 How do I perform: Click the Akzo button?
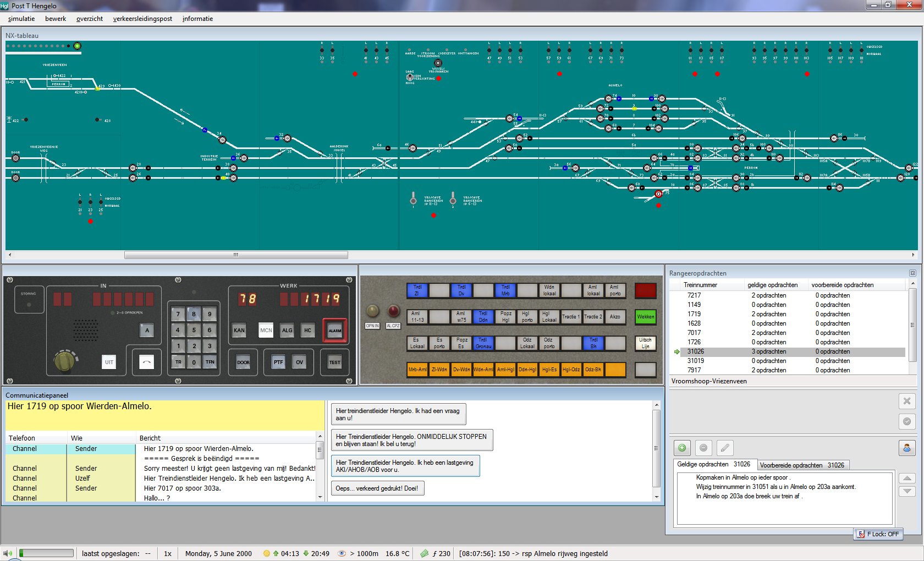[615, 316]
